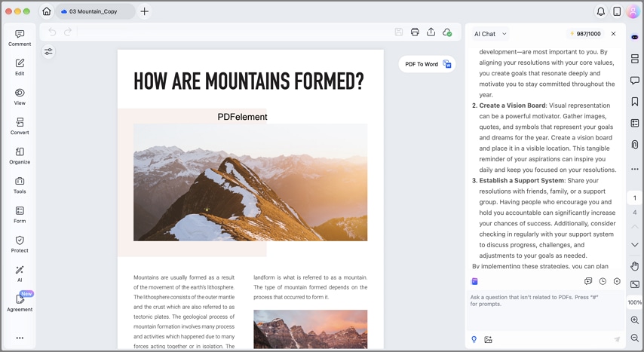This screenshot has height=352, width=644.
Task: Open the user profile avatar
Action: click(x=633, y=11)
